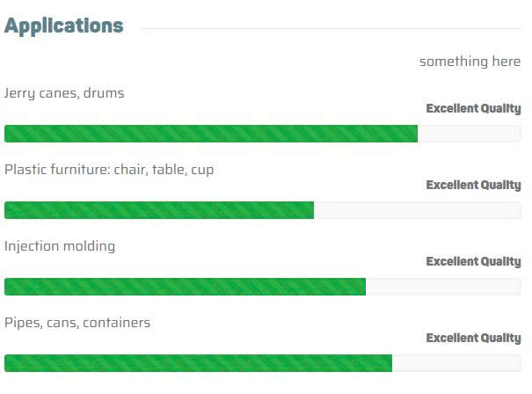The width and height of the screenshot is (532, 394).
Task: Click the 'Pipes, cans, containers' label
Action: [77, 323]
